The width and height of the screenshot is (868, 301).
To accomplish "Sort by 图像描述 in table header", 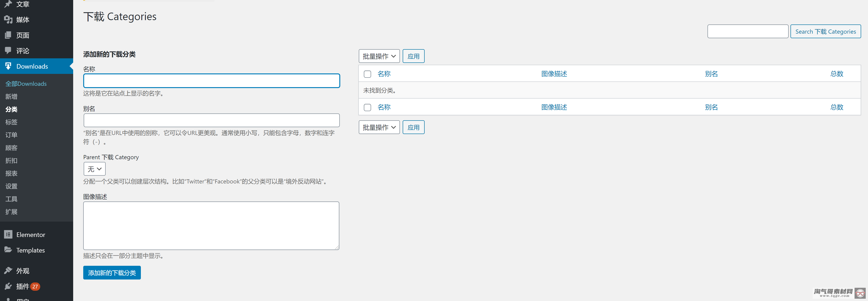I will 554,74.
